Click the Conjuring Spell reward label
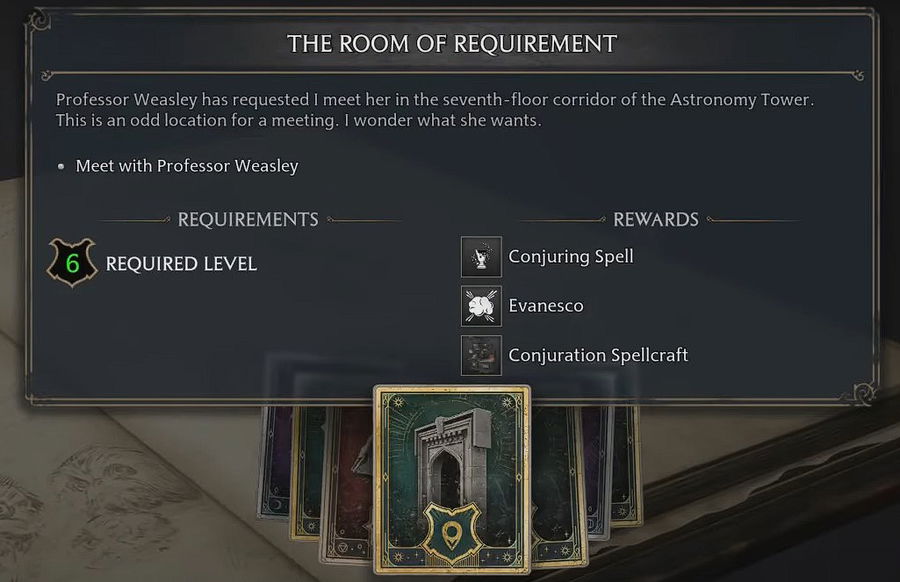The height and width of the screenshot is (582, 900). pos(571,256)
